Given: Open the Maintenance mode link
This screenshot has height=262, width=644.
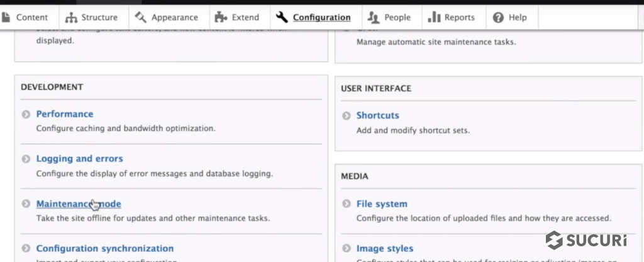Looking at the screenshot, I should click(x=78, y=204).
